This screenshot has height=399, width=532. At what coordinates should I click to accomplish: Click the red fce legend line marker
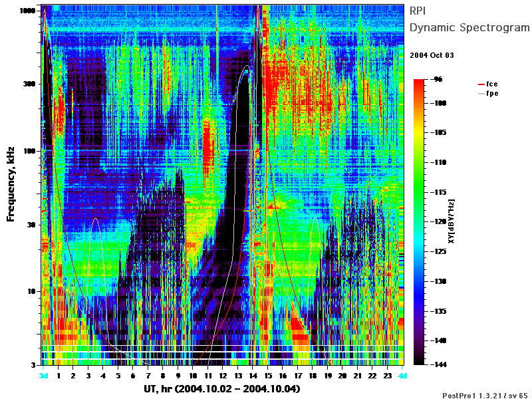tap(481, 84)
